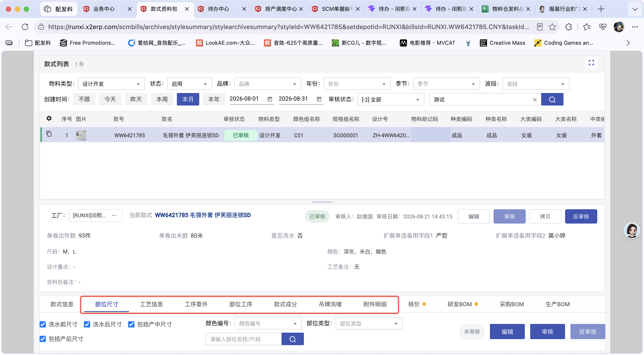Open the 物料类型 dropdown showing 设计开发
This screenshot has height=355, width=644.
[111, 84]
